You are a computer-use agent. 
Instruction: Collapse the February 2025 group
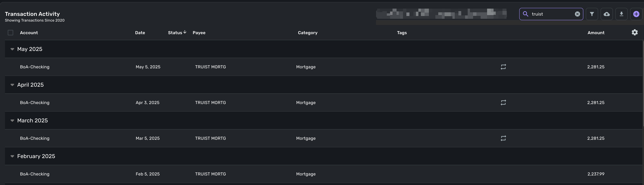(x=12, y=156)
